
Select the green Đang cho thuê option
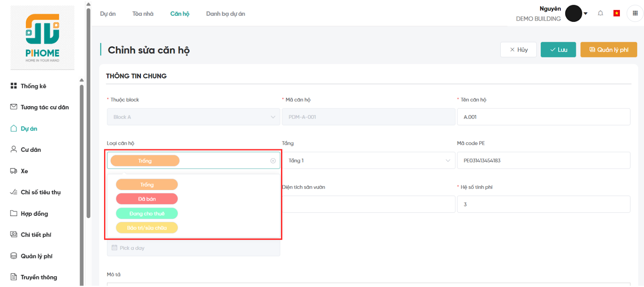click(x=147, y=214)
